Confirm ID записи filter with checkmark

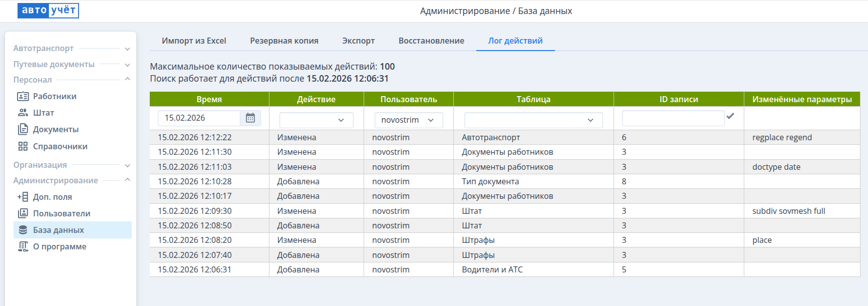[730, 116]
